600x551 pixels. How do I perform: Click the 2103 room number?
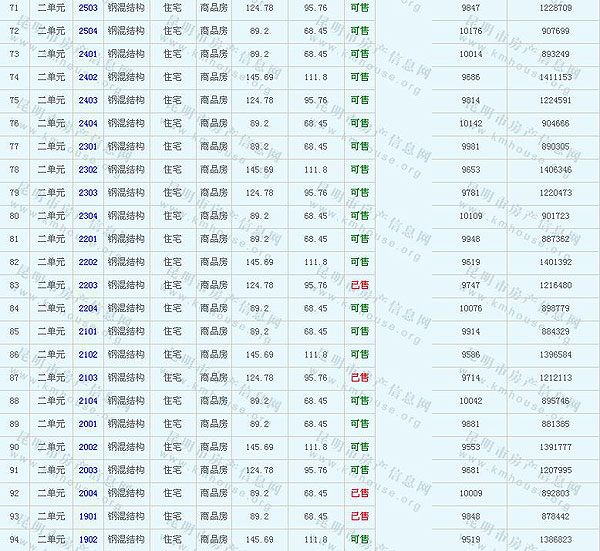point(88,378)
